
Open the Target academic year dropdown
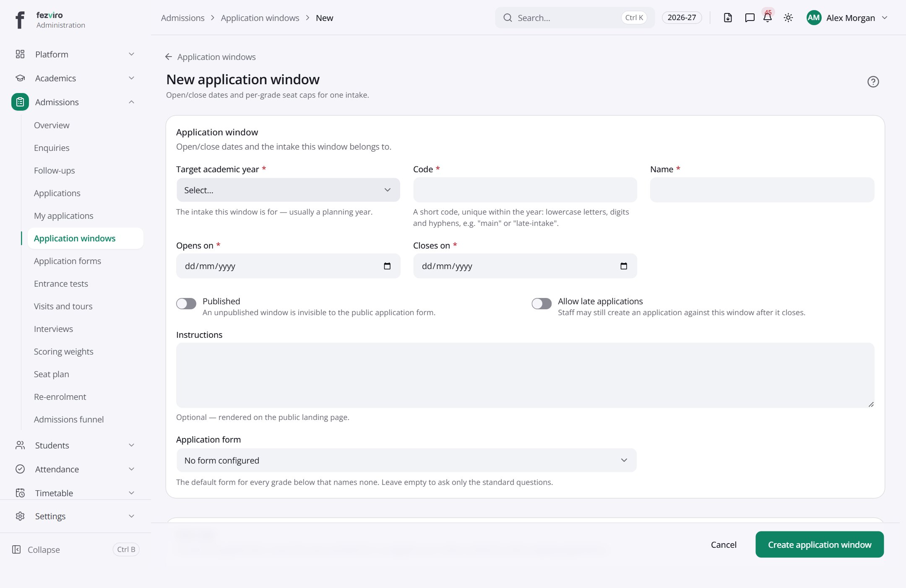(288, 190)
